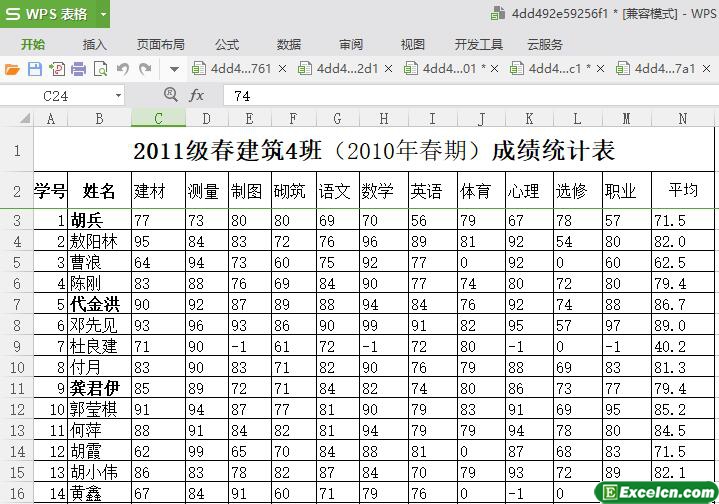This screenshot has width=719, height=504.
Task: Click the 姓名 header cell
Action: tap(100, 190)
